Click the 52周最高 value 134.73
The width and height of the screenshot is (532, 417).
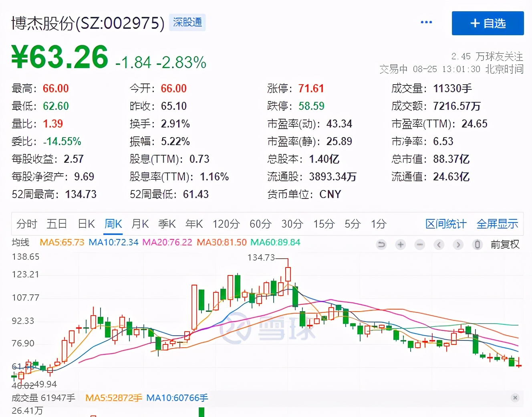coord(81,194)
